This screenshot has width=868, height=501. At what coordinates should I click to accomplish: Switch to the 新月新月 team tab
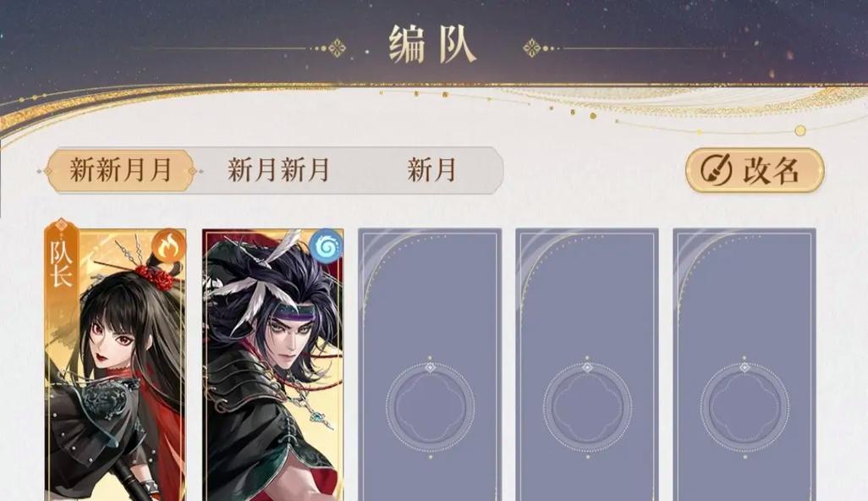[x=278, y=170]
